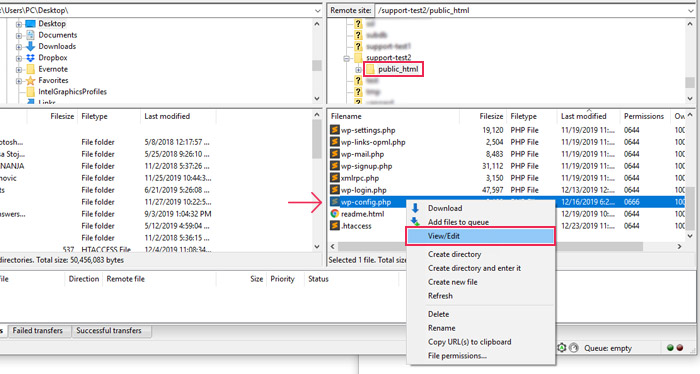Screen dimensions: 700x374
Task: Click the .htaccess file icon
Action: (335, 226)
